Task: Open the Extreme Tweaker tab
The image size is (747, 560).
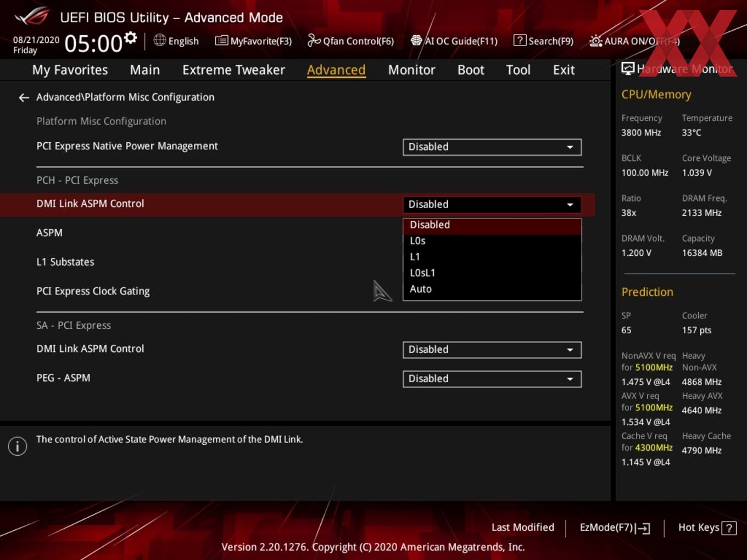Action: 233,70
